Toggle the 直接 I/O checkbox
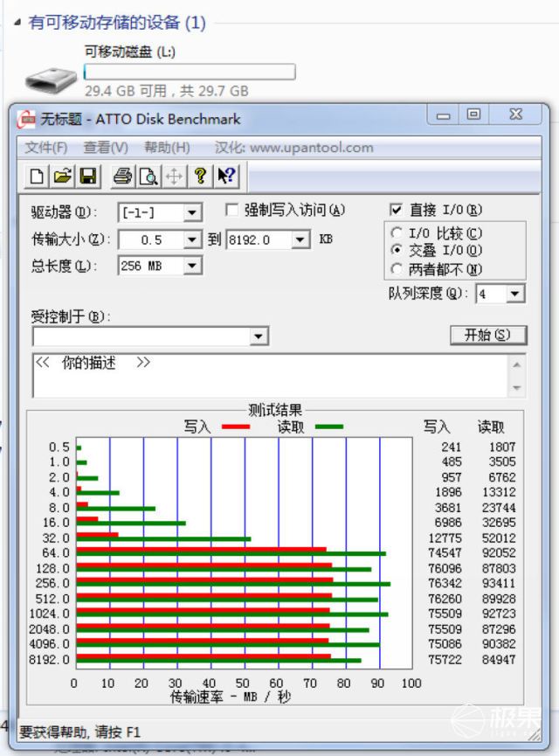Screen dimensions: 559x756 pyautogui.click(x=396, y=210)
